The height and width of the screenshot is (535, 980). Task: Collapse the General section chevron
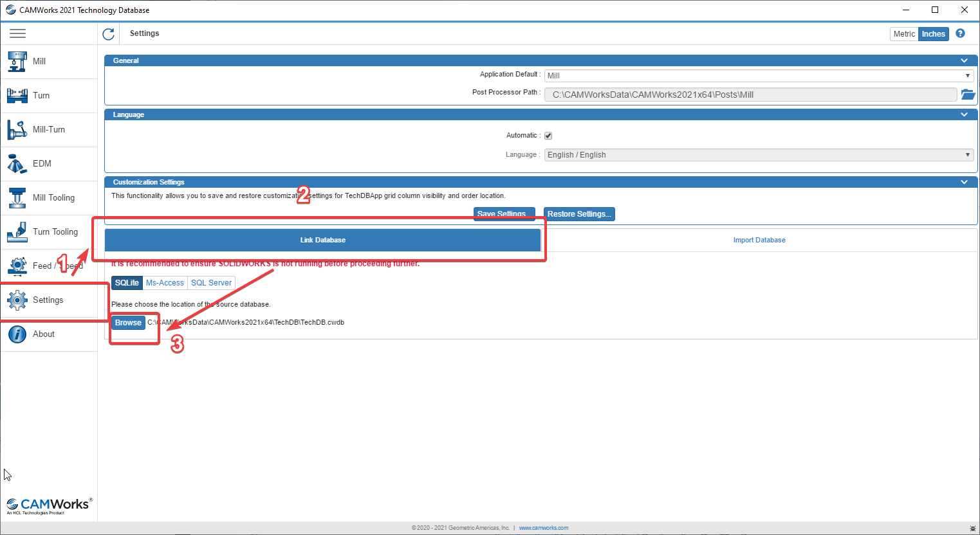point(964,60)
